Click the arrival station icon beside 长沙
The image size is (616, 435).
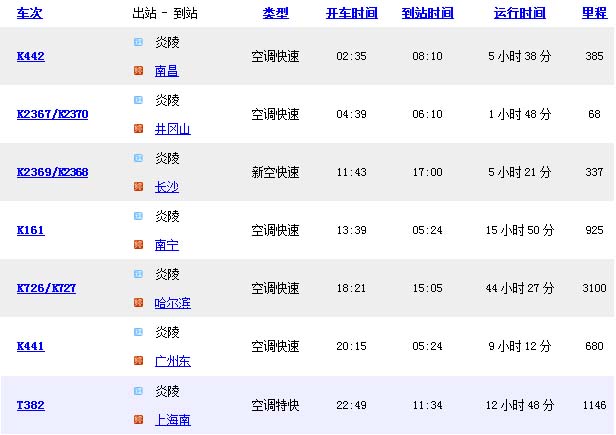(138, 187)
